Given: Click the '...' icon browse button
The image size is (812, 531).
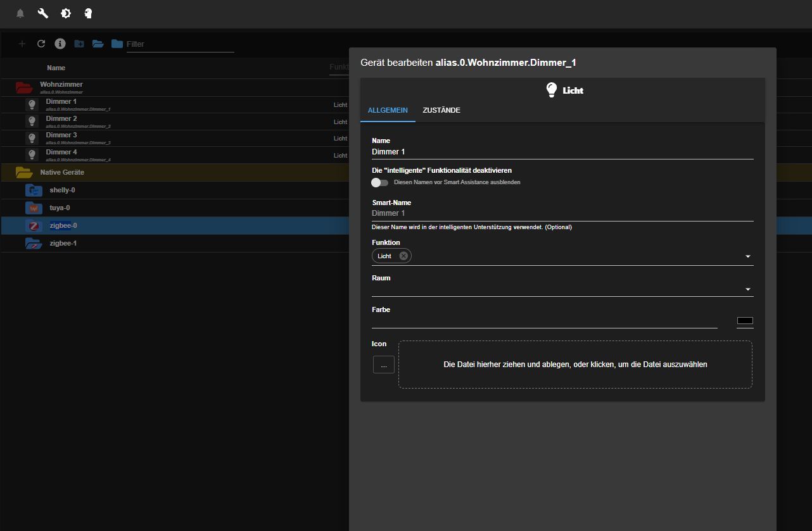Looking at the screenshot, I should tap(384, 365).
